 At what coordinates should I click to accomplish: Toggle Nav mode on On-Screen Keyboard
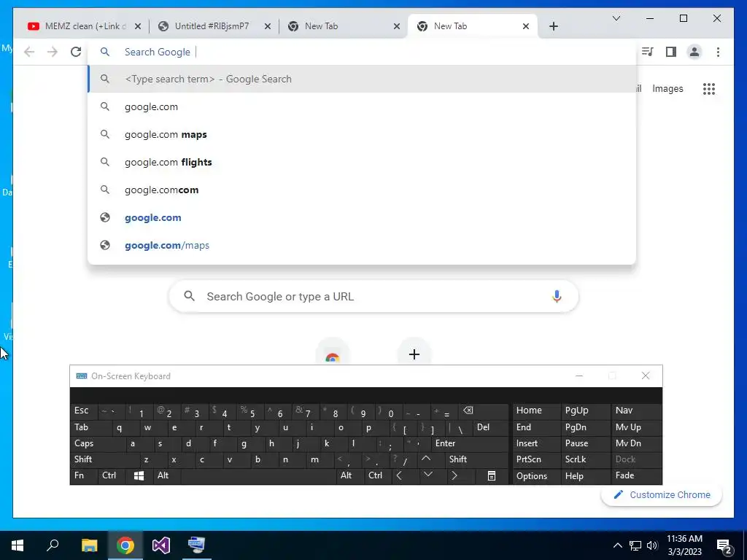point(636,411)
